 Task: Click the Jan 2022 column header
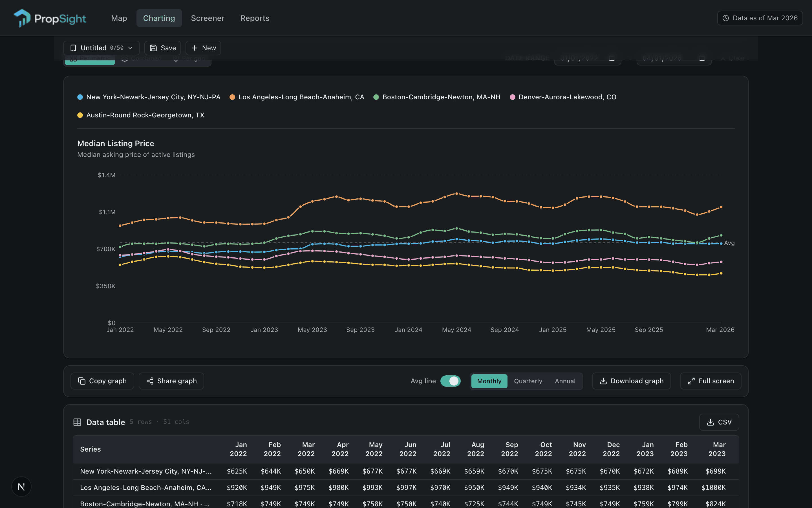coord(238,449)
